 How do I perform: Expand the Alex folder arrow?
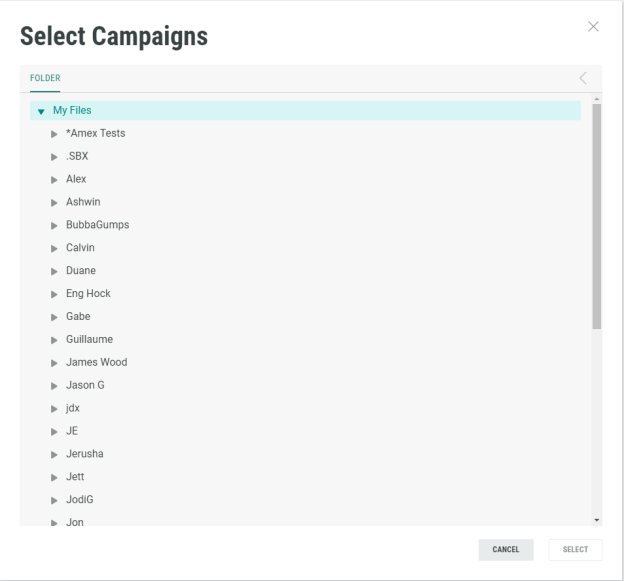coord(55,179)
